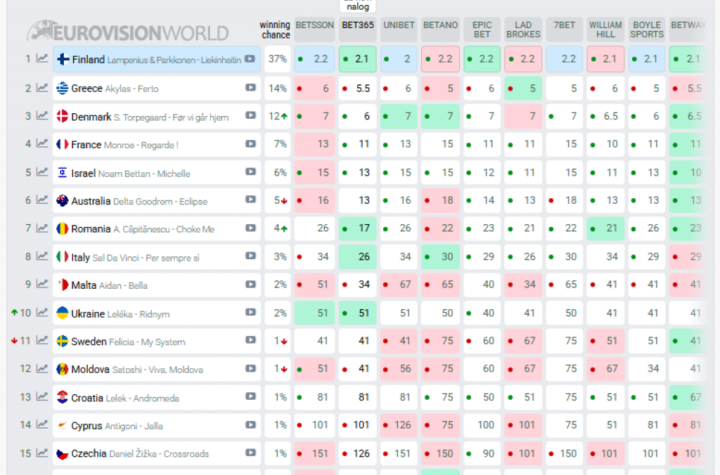Open the odds history chart for Malta

click(42, 284)
